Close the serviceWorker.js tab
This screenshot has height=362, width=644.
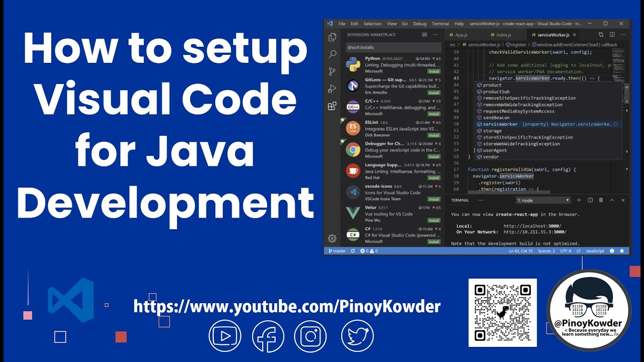[575, 35]
